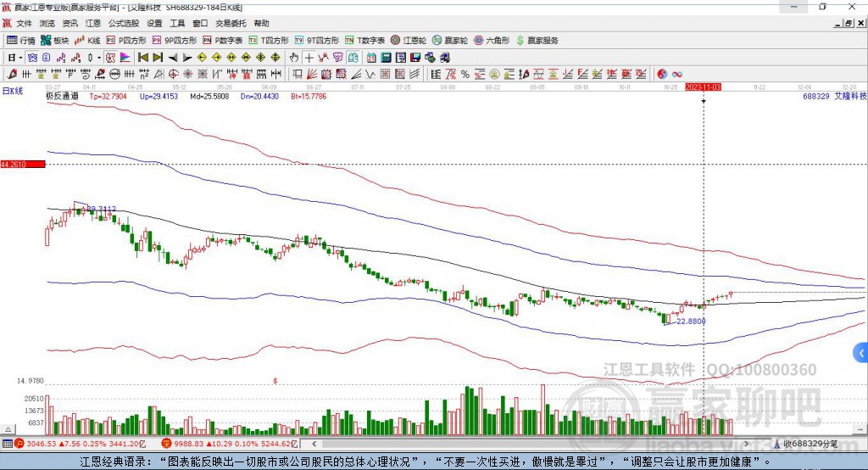Toggle the highlighted 线 indicator button
This screenshot has height=470, width=868.
[x=353, y=58]
